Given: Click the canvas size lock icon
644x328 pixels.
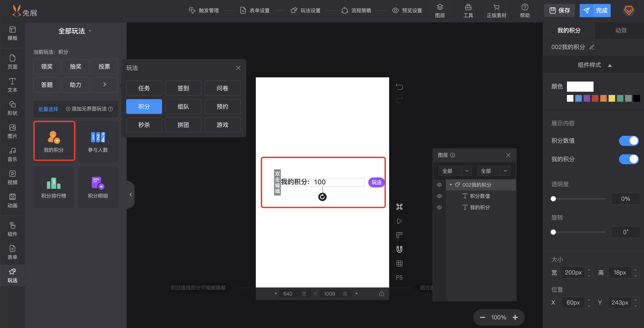Looking at the screenshot, I should (x=381, y=293).
